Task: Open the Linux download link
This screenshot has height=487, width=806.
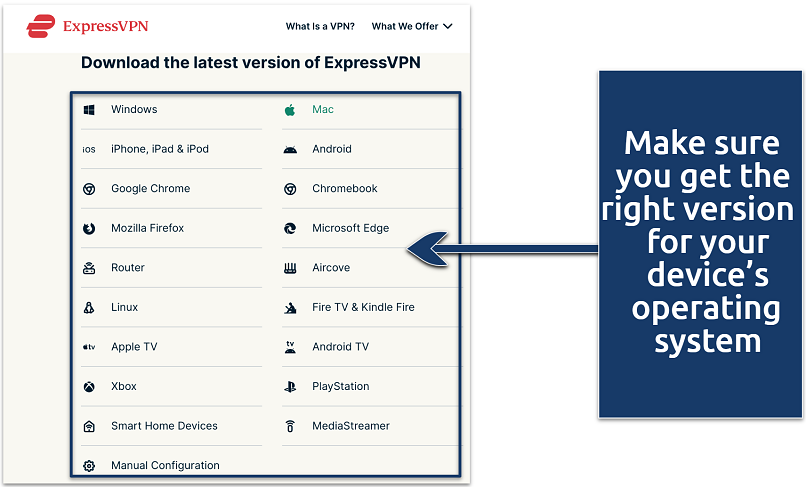Action: tap(124, 308)
